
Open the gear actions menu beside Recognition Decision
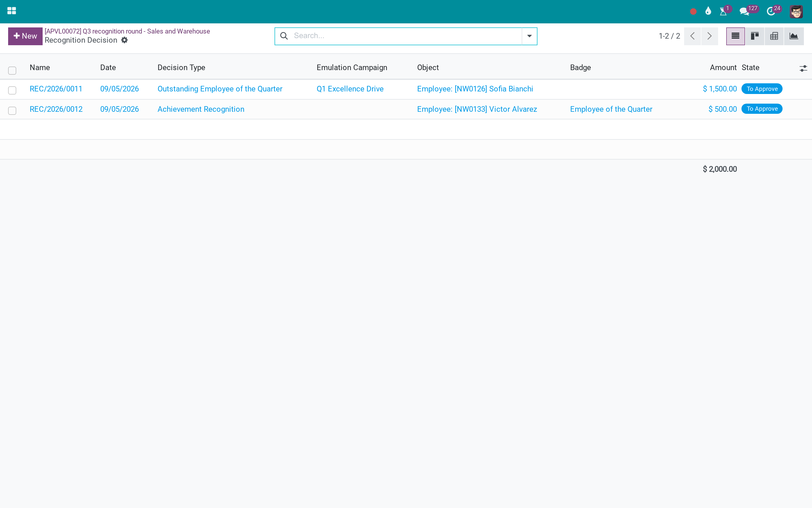(125, 40)
